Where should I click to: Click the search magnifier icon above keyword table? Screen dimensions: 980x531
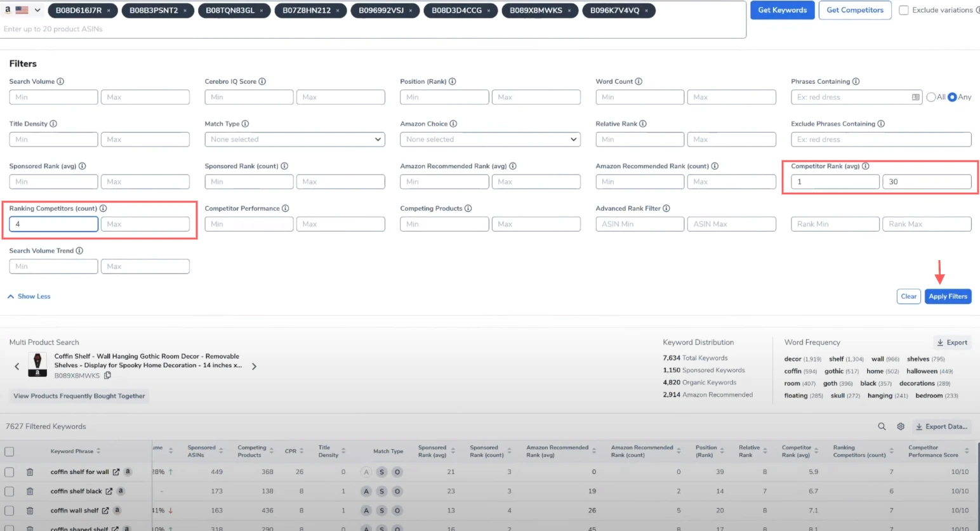point(882,427)
